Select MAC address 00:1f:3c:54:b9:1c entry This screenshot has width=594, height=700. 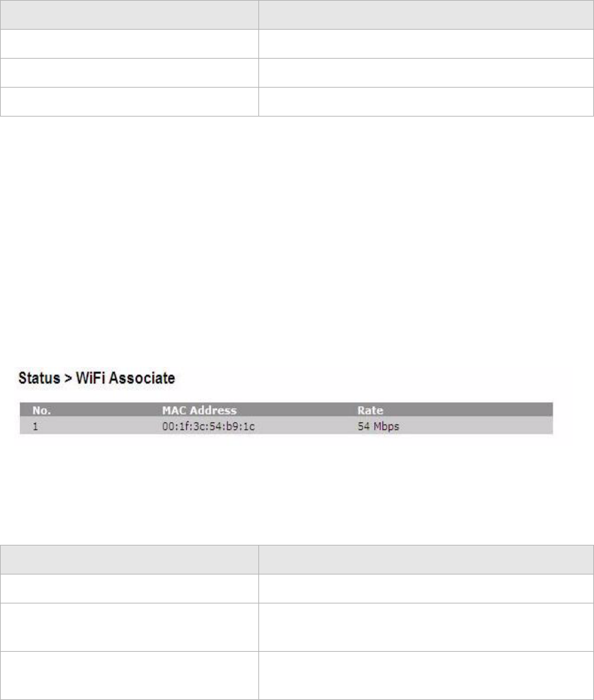coord(208,426)
